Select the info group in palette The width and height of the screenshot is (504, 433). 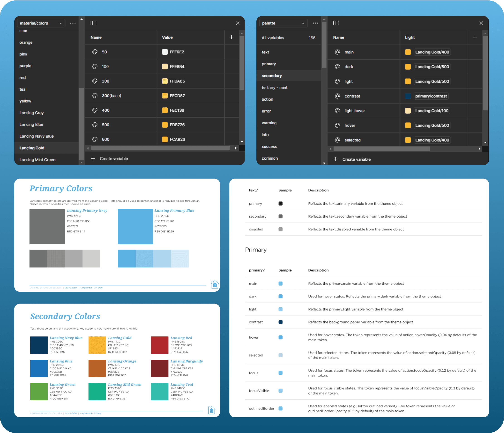tap(289, 135)
